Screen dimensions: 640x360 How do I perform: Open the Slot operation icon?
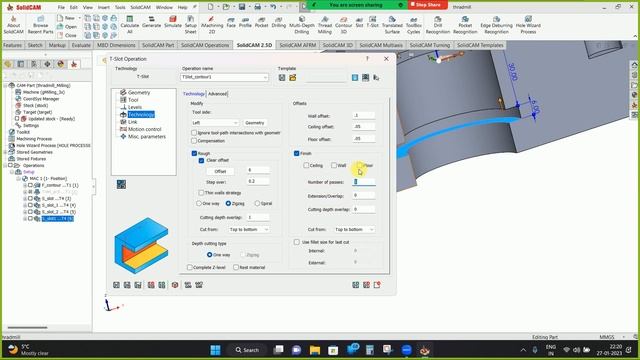click(x=359, y=22)
